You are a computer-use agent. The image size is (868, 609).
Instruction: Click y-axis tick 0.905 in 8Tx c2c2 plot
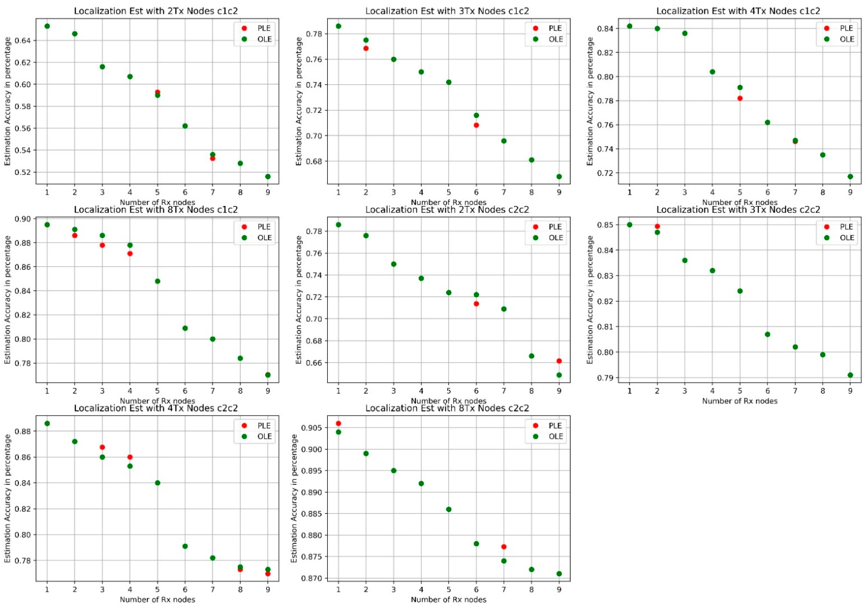[312, 428]
